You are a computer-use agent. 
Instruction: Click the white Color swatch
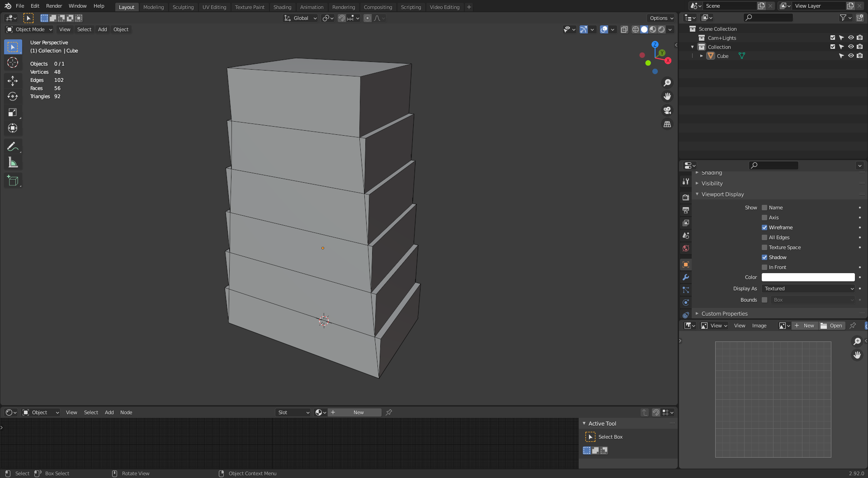click(808, 277)
